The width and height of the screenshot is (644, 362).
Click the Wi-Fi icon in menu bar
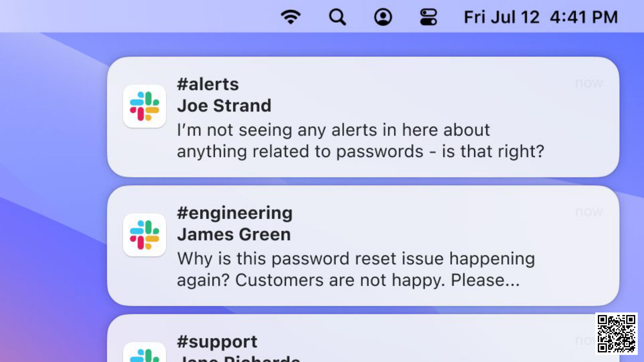click(x=290, y=16)
